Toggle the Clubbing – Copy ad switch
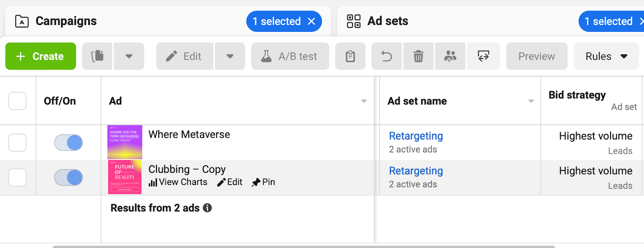 pyautogui.click(x=68, y=177)
